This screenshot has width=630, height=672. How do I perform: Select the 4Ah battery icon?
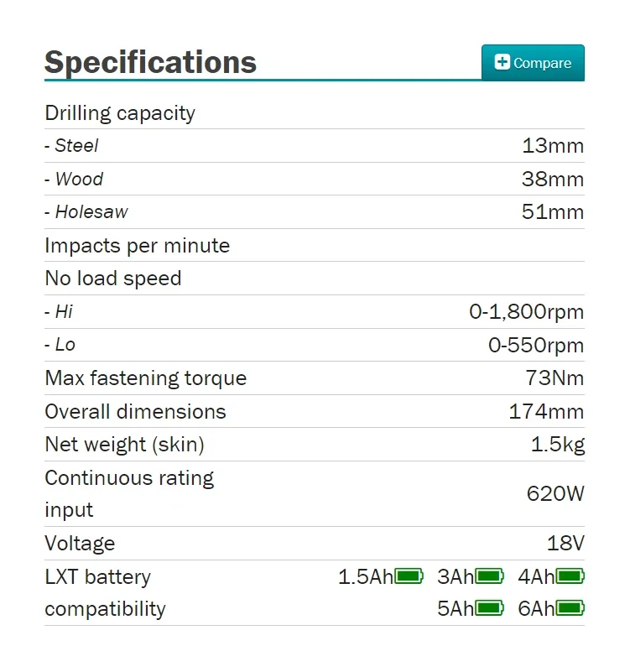(570, 576)
